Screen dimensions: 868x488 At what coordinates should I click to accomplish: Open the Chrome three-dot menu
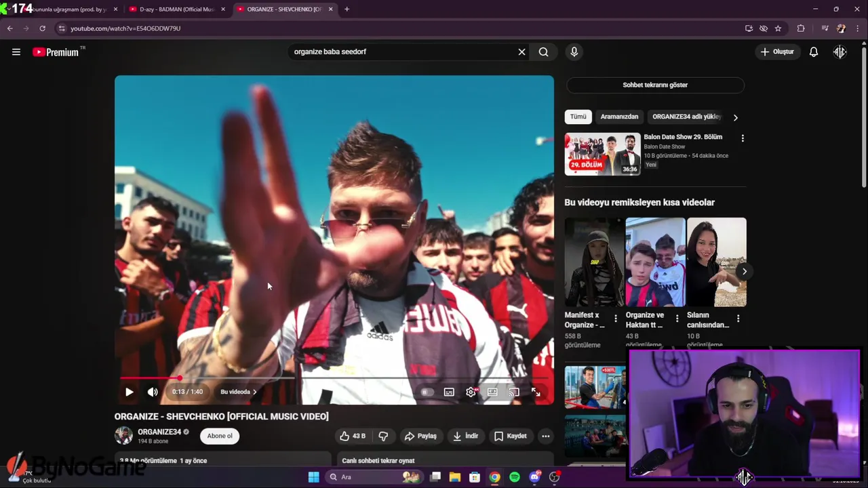pos(858,28)
